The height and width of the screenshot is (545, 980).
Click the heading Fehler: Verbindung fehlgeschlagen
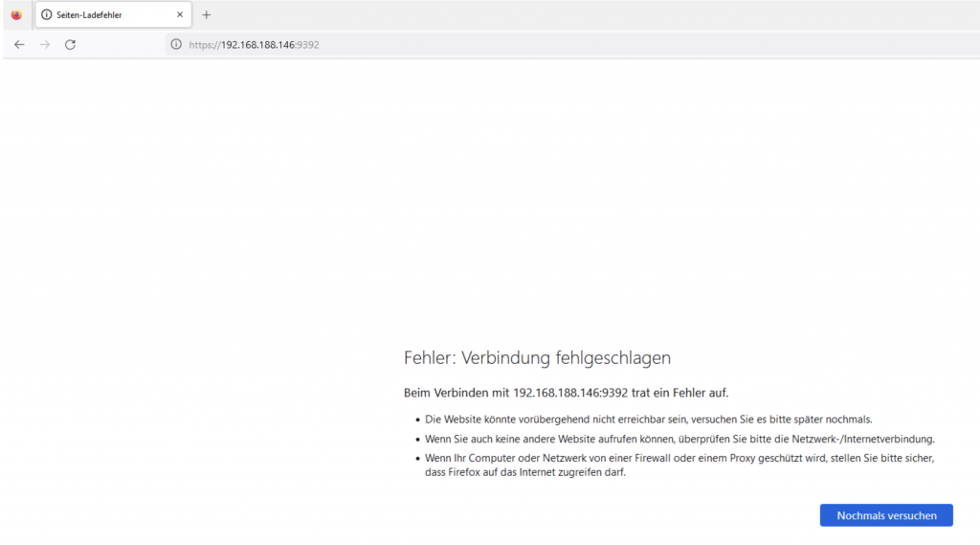coord(537,358)
